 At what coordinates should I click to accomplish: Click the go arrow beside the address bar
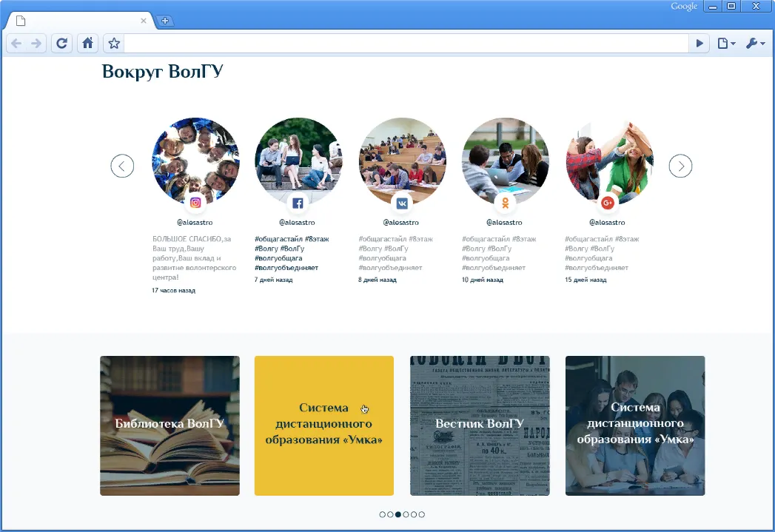pos(699,44)
